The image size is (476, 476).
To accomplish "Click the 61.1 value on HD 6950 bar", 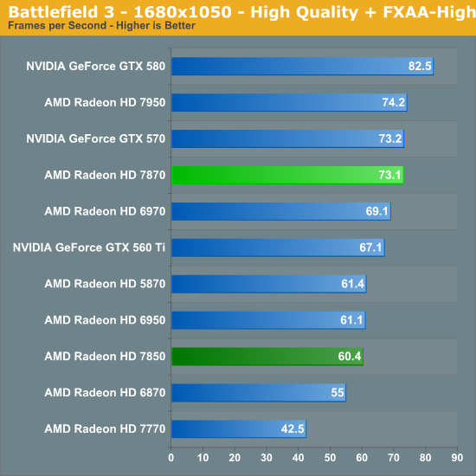I will [x=351, y=320].
